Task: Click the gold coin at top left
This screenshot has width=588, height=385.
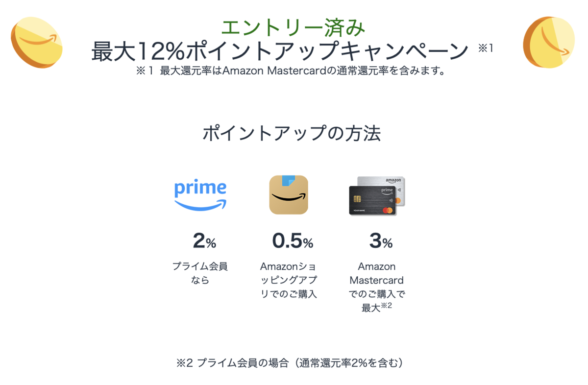Action: coord(37,42)
